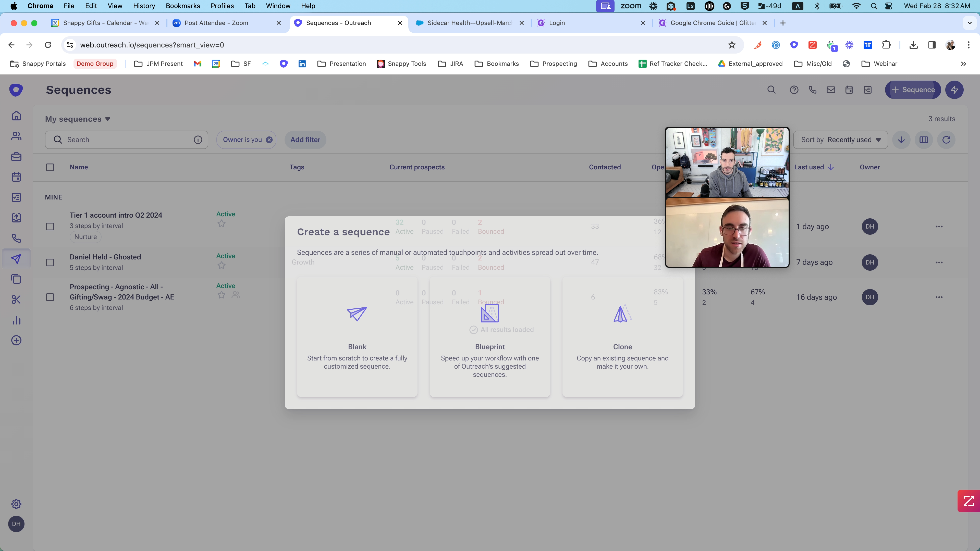Switch to Sidecar Health Upsell tab

point(470,23)
